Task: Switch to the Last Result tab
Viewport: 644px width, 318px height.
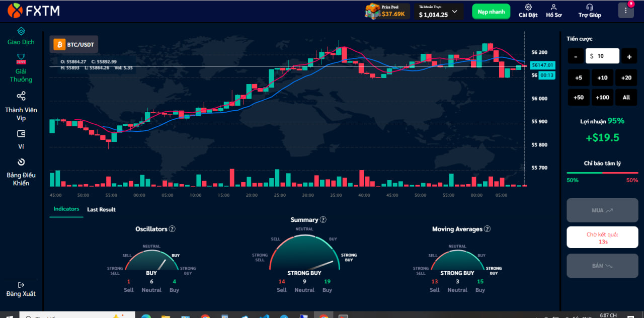Action: pos(101,209)
